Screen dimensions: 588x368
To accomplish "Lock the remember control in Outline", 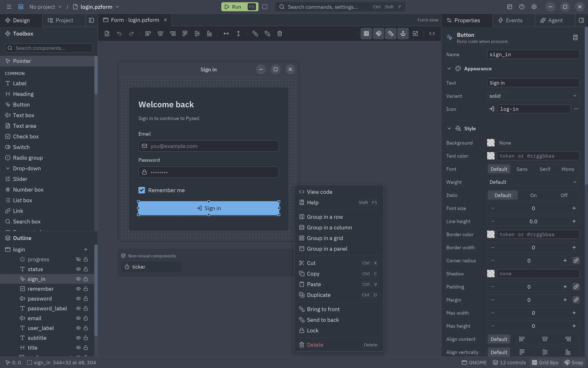I will tap(86, 289).
